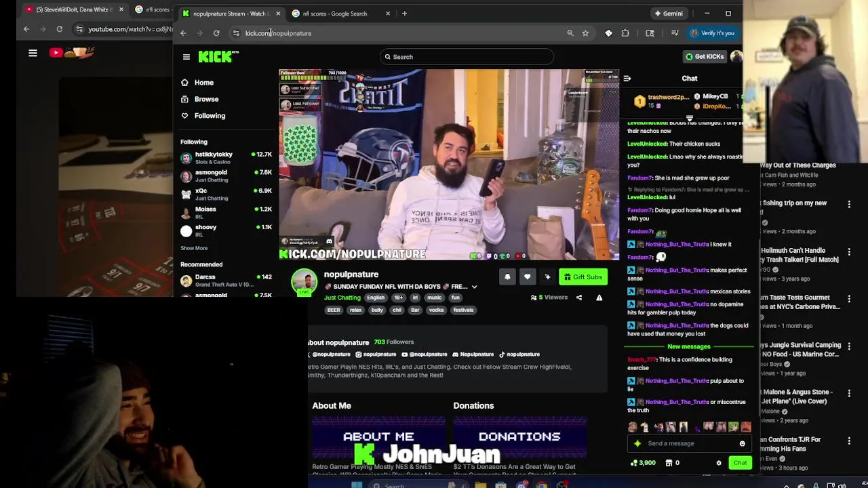Collapse the chat panel arrow icon

(627, 79)
